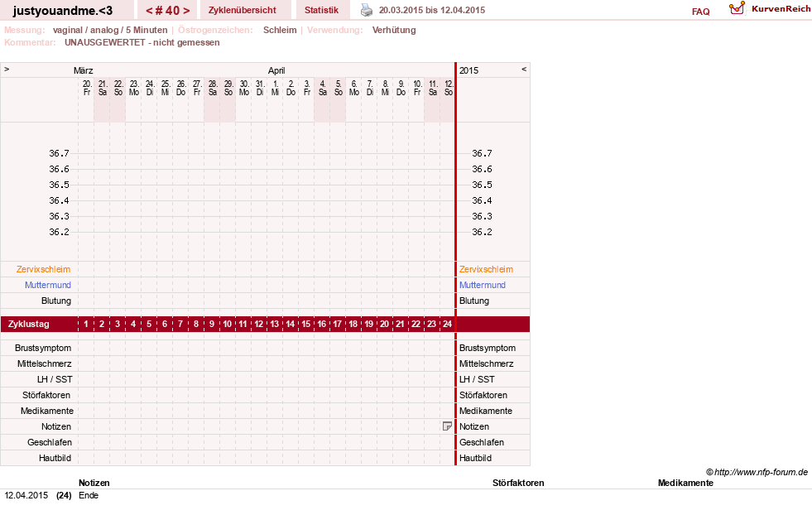Click the bottom Störfaktoren column heading
The width and height of the screenshot is (812, 515).
(518, 483)
